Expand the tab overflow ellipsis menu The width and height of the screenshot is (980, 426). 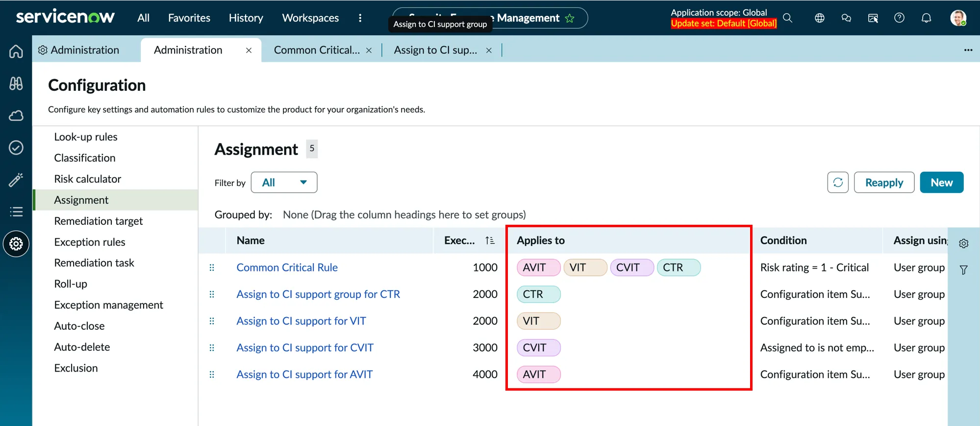tap(968, 50)
